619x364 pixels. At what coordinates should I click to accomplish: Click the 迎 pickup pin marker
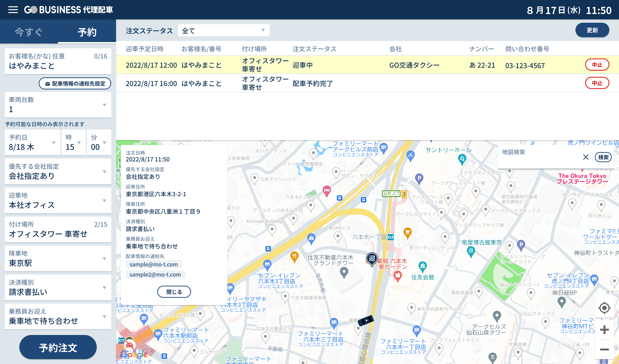[x=372, y=258]
